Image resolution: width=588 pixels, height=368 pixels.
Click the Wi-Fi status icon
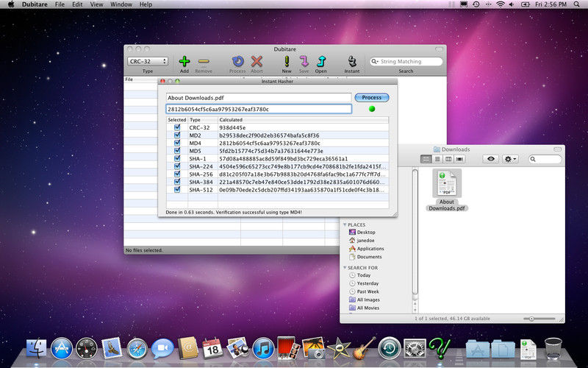[501, 4]
